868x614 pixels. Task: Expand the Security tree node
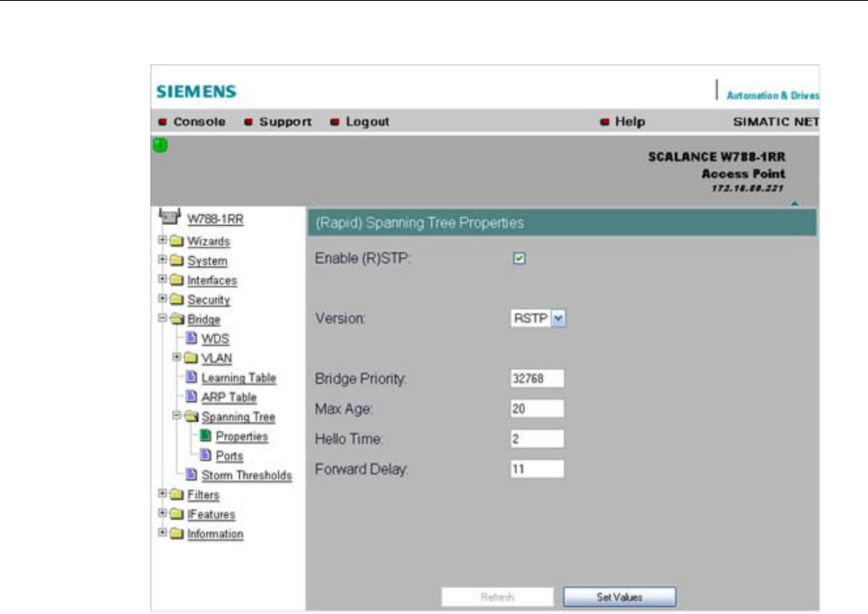[162, 298]
